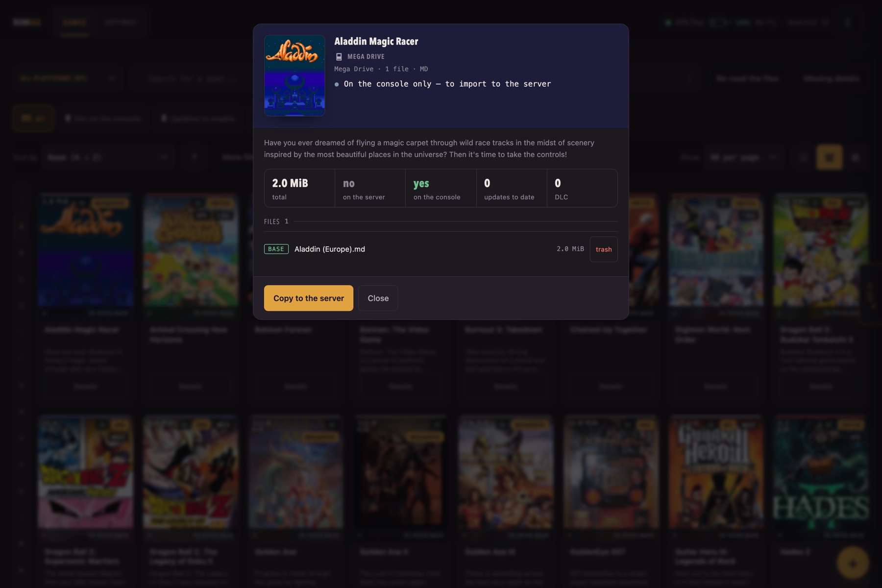Open the Aladdin cover art in the dialog
This screenshot has height=588, width=882.
click(x=294, y=75)
